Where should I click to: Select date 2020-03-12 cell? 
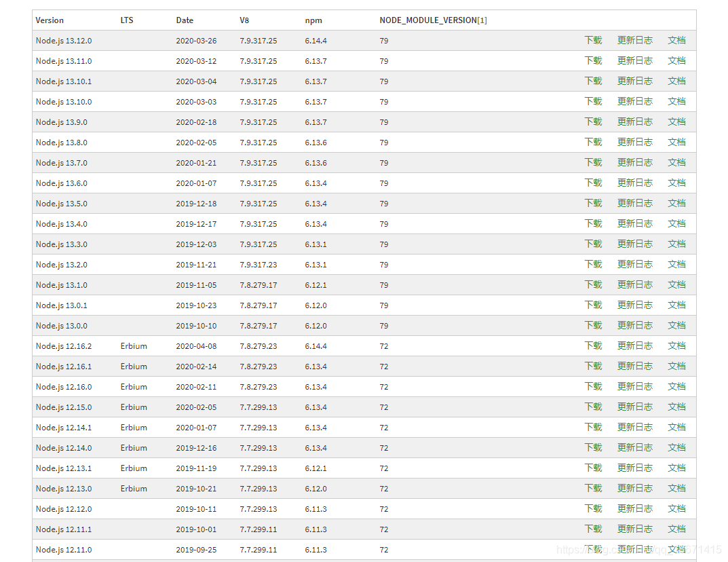click(196, 61)
